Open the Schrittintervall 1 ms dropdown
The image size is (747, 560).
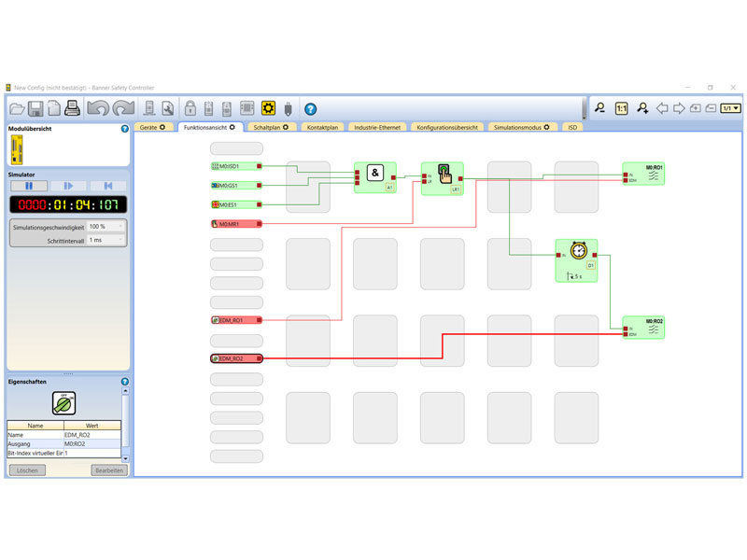[x=106, y=240]
